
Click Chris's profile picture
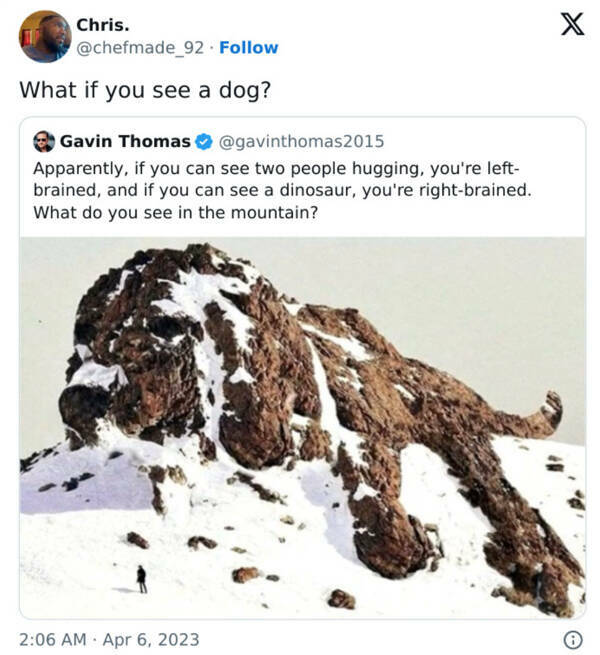[x=45, y=36]
